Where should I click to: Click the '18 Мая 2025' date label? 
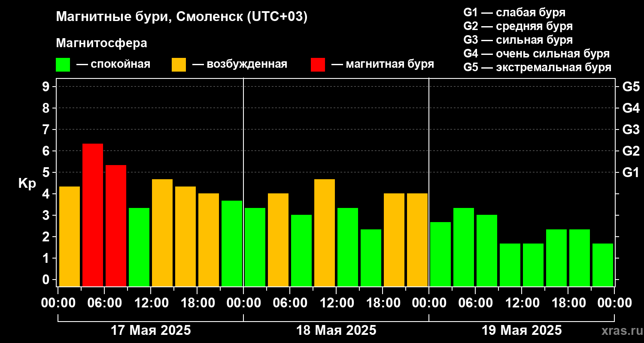pos(336,331)
